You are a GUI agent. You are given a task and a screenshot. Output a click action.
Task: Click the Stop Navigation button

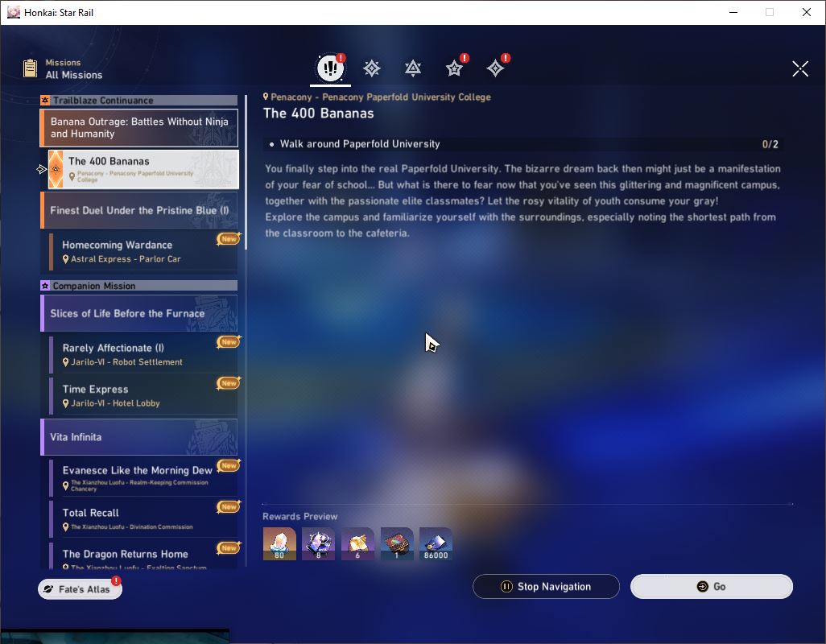pos(546,587)
